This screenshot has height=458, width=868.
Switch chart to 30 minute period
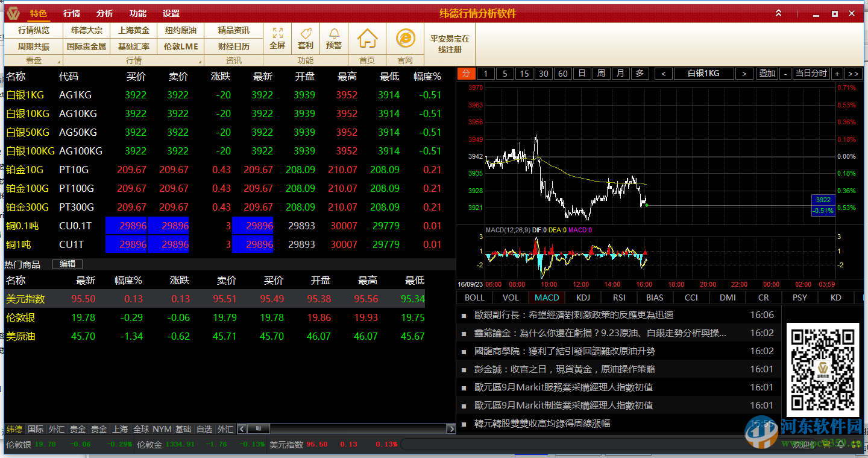click(x=543, y=74)
